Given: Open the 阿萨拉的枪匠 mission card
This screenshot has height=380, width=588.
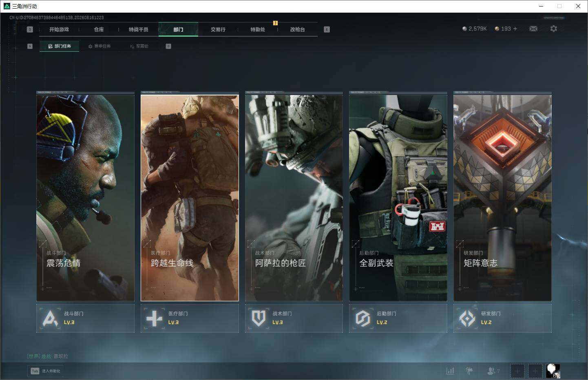Looking at the screenshot, I should [294, 198].
